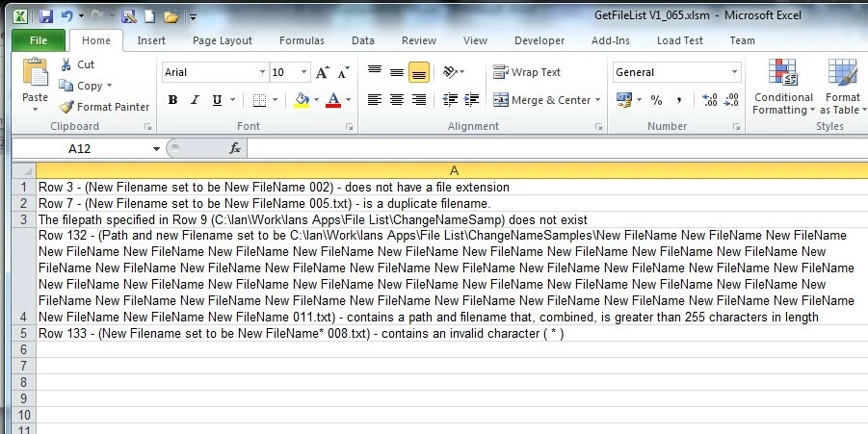Select row 8 header
The width and height of the screenshot is (868, 434).
[x=24, y=382]
